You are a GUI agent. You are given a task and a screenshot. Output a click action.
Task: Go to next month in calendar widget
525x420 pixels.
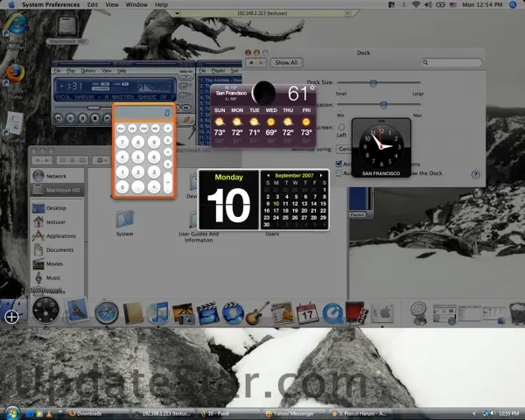click(325, 175)
